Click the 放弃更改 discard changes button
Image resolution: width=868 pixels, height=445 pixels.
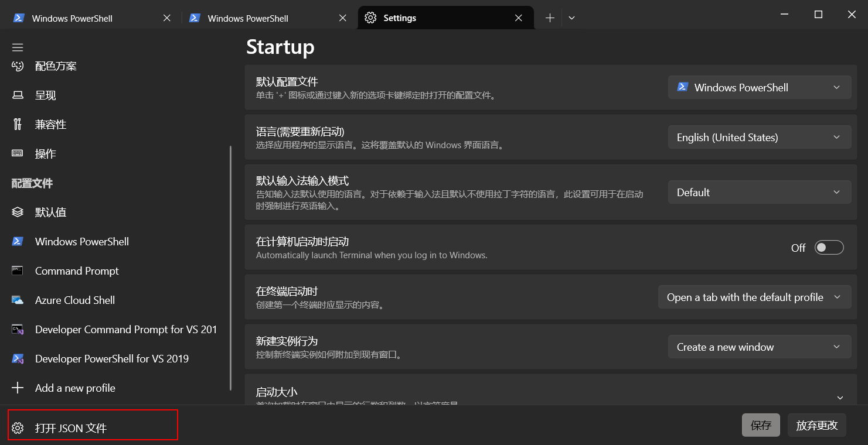[817, 425]
